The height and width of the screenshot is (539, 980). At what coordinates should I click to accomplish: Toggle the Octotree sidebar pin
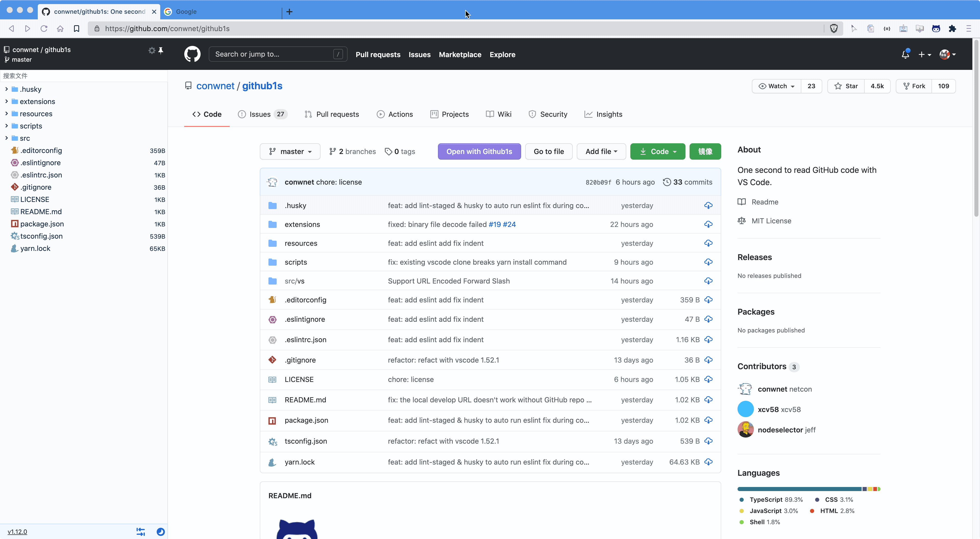(161, 50)
